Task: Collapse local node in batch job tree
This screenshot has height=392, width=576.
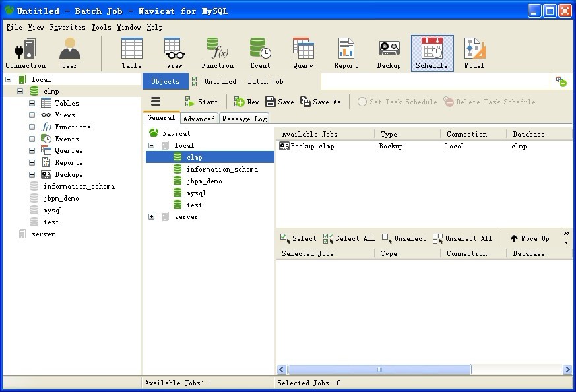Action: pyautogui.click(x=151, y=145)
